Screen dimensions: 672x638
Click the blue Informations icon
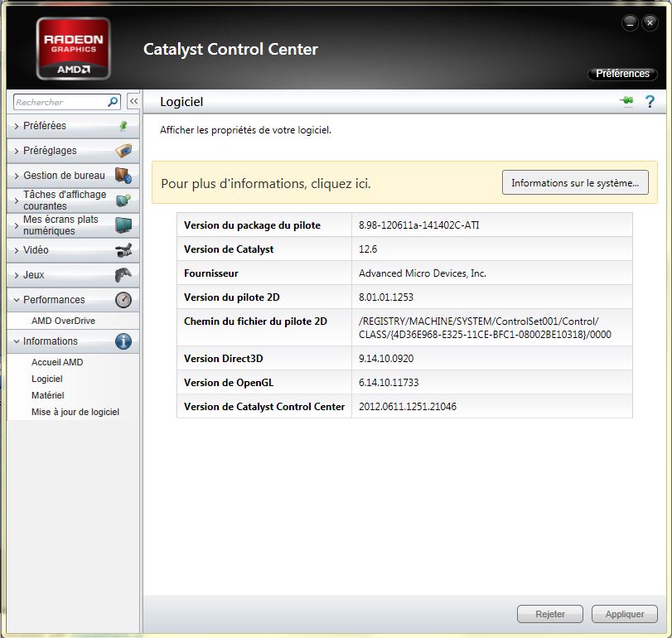click(123, 341)
